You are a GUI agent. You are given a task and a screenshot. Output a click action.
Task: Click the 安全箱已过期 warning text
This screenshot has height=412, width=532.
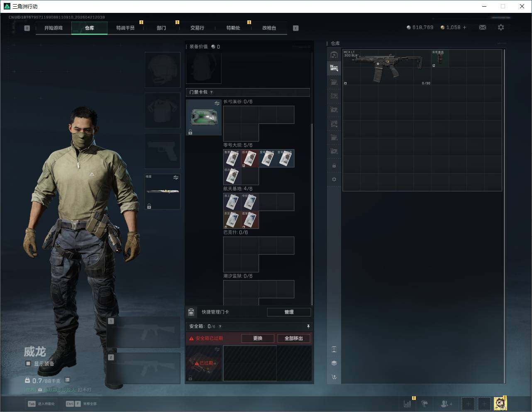pos(209,338)
